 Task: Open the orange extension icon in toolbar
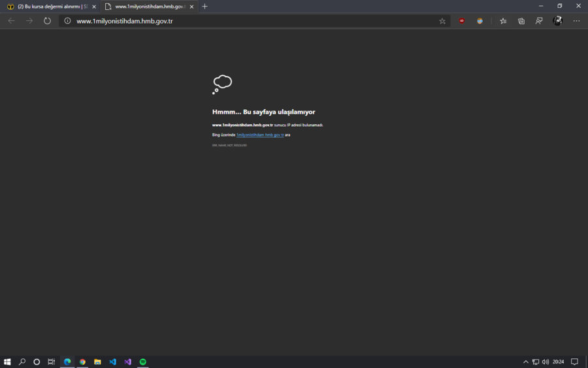point(480,21)
